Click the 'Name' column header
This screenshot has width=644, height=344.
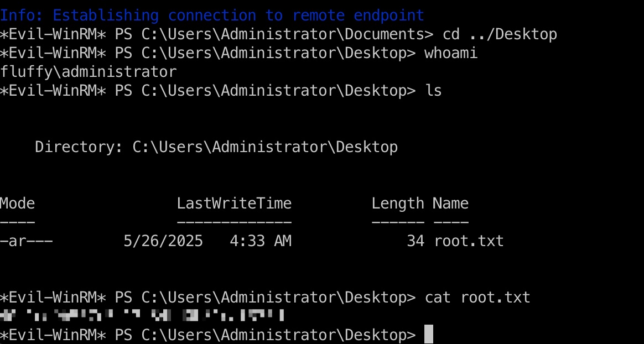pyautogui.click(x=450, y=204)
